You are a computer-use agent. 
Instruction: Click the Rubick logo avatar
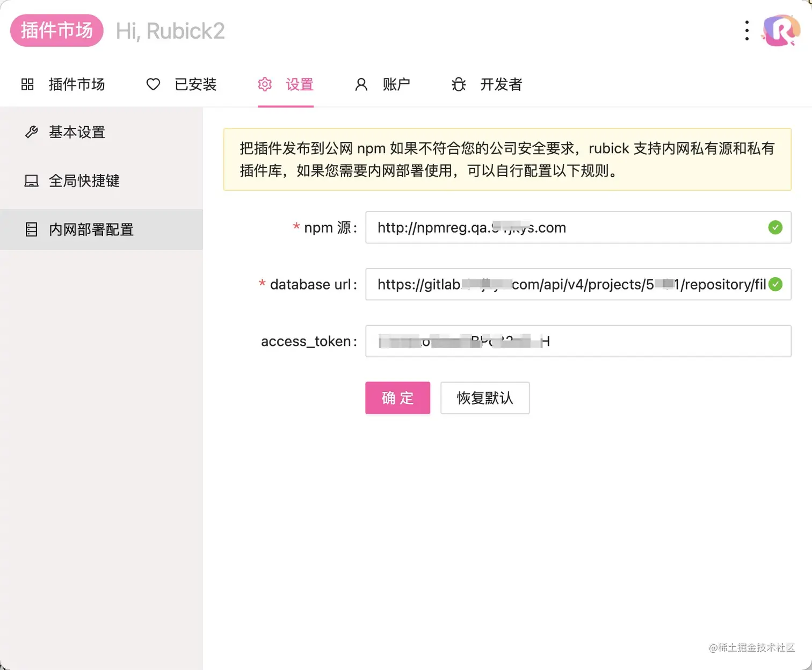point(780,31)
